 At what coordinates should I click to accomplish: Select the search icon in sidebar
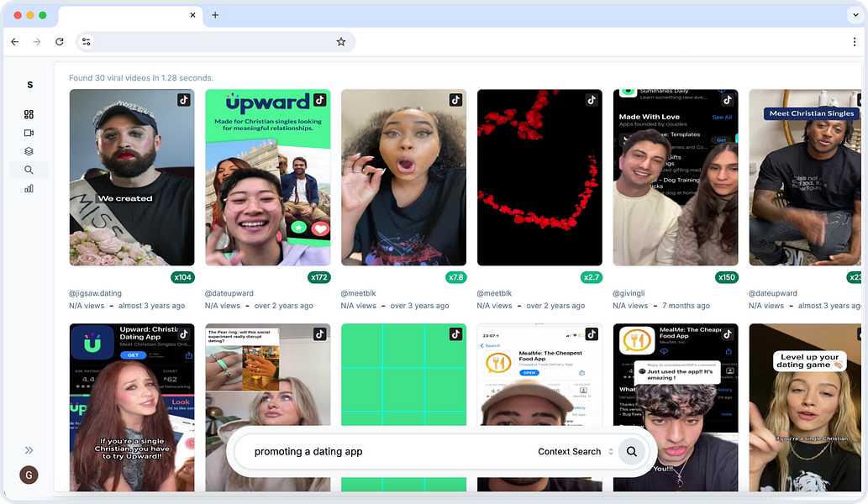click(x=29, y=170)
